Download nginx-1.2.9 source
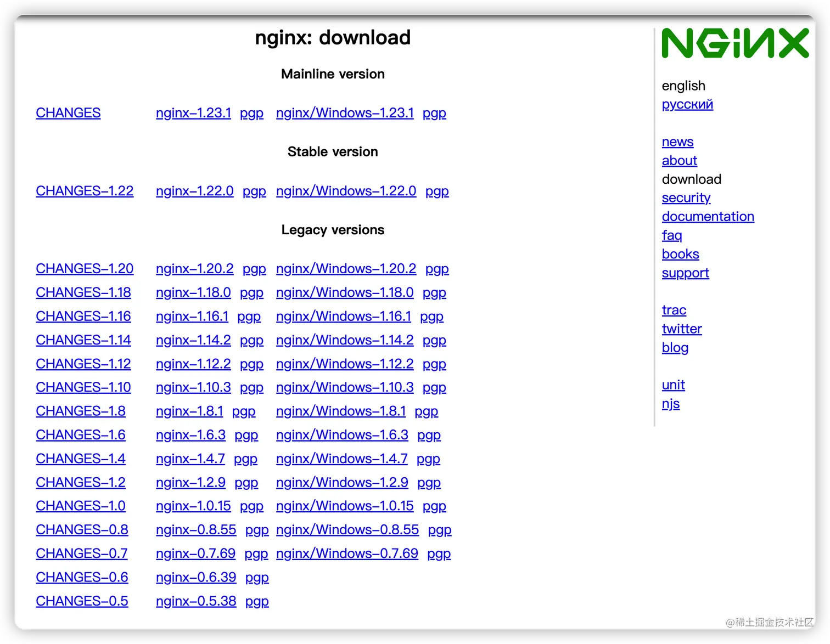 point(190,483)
